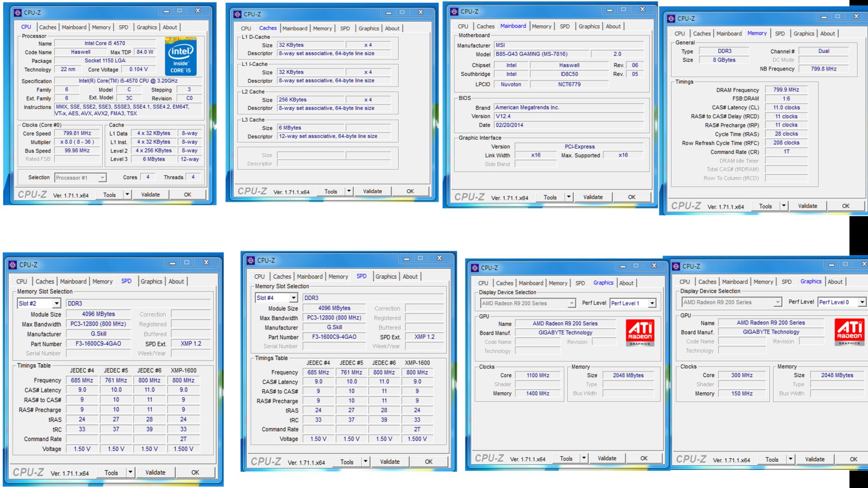868x488 pixels.
Task: Switch to Memory tab in Slot #4 SPD window
Action: click(338, 276)
